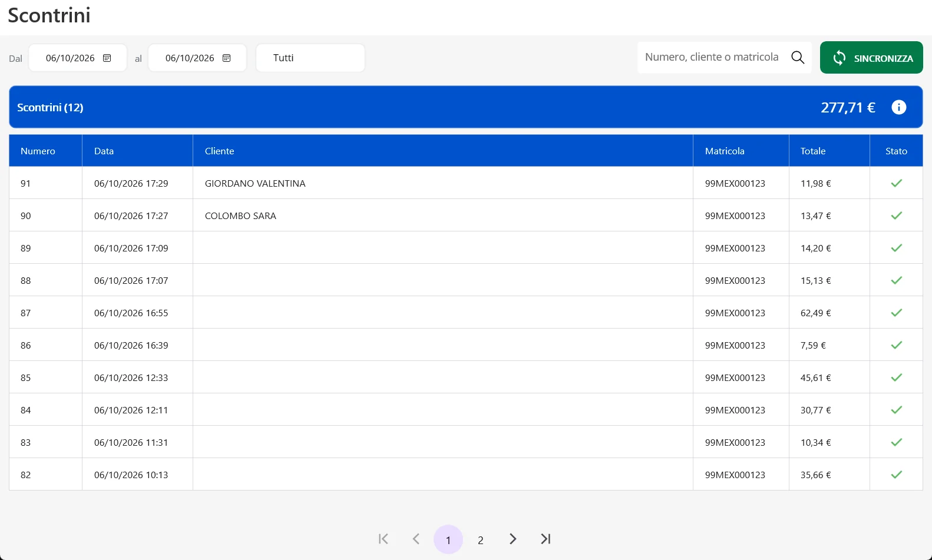Click receipt number 84
The height and width of the screenshot is (560, 932).
pos(26,410)
